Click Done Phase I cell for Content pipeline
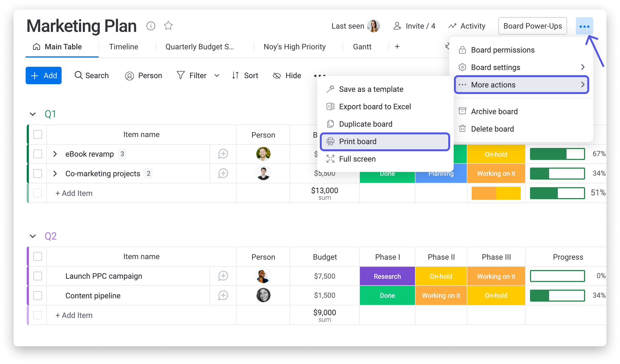The height and width of the screenshot is (364, 620). click(387, 296)
